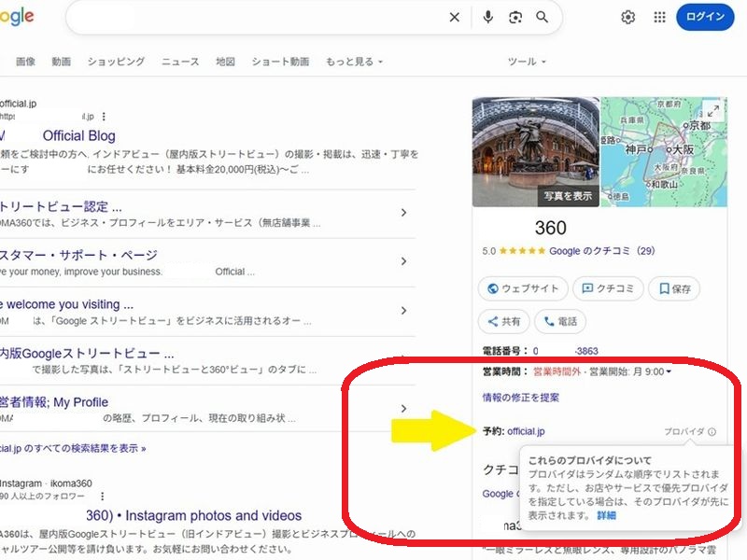Click the ログイン button
Image resolution: width=747 pixels, height=560 pixels.
pos(705,17)
